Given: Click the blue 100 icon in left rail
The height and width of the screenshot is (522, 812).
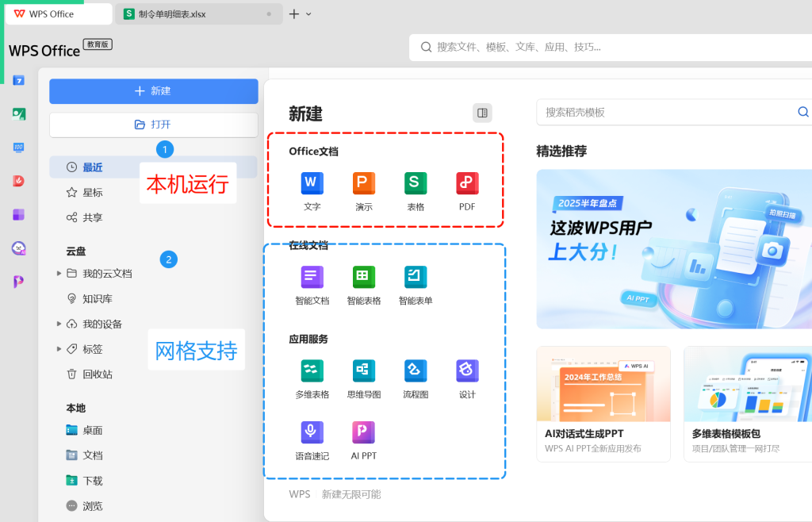Looking at the screenshot, I should point(19,148).
